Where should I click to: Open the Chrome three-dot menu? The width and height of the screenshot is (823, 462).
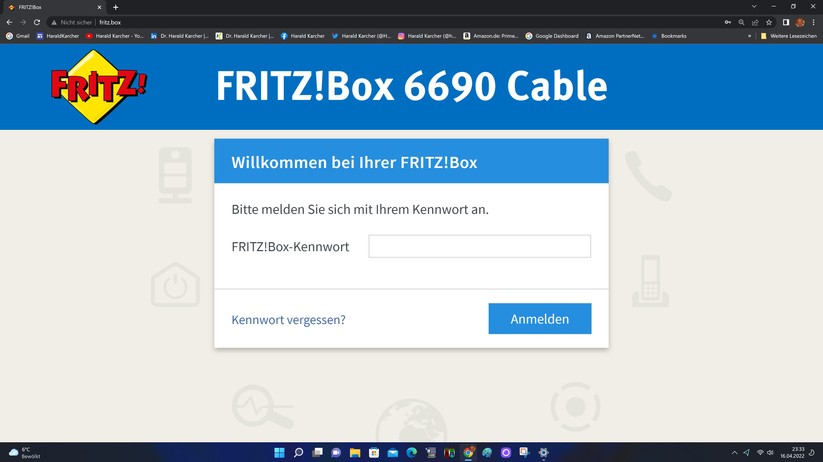(x=814, y=22)
